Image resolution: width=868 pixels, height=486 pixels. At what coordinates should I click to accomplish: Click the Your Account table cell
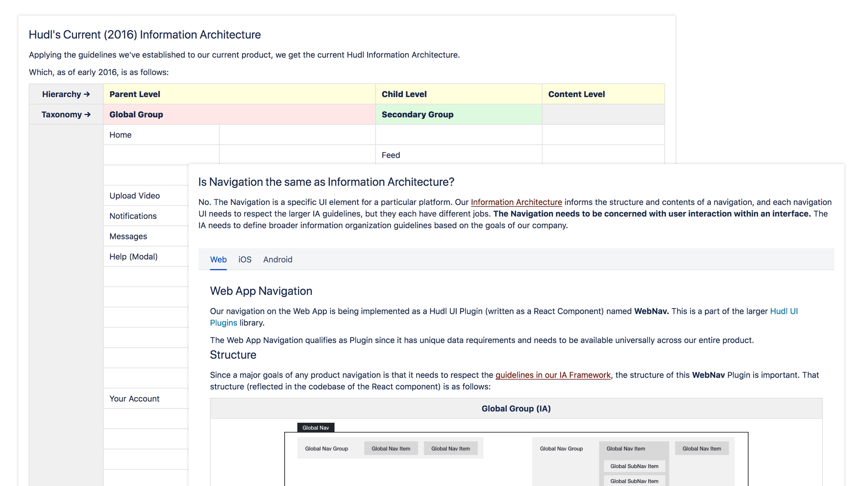point(146,399)
